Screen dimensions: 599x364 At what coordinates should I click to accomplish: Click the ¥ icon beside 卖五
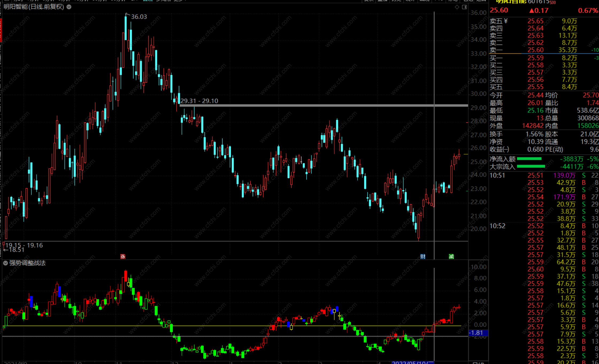pos(506,21)
